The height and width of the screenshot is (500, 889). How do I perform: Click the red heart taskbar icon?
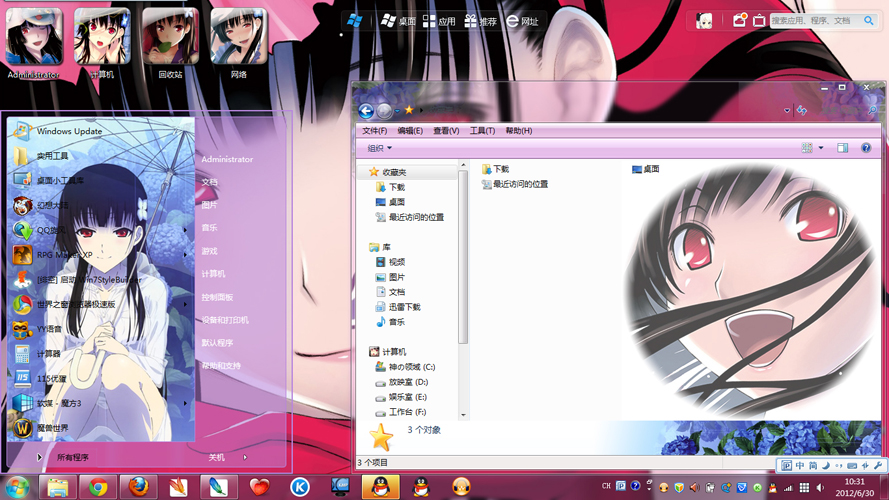259,488
